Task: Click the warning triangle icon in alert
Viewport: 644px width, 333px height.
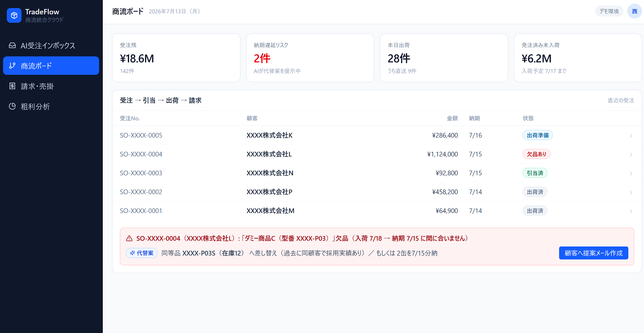Action: pos(129,238)
